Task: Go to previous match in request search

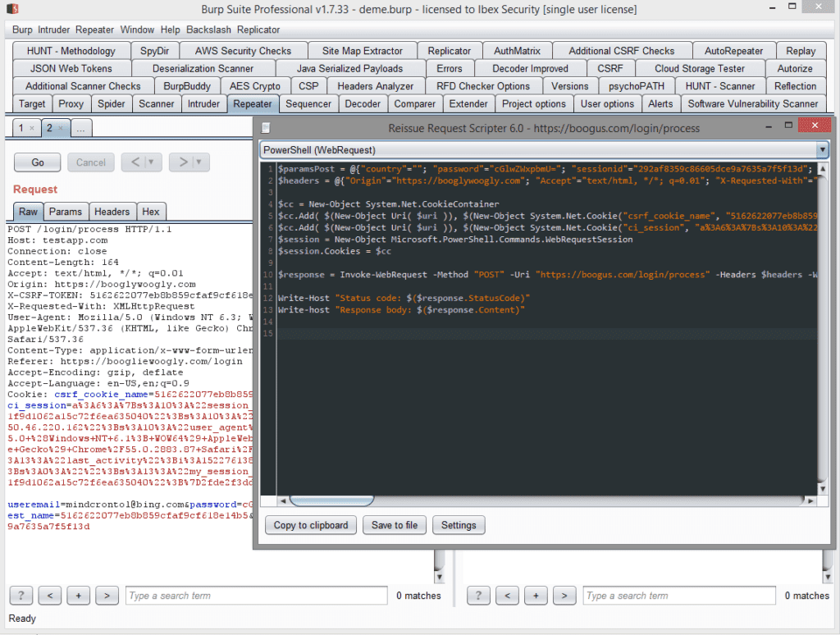Action: coord(50,596)
